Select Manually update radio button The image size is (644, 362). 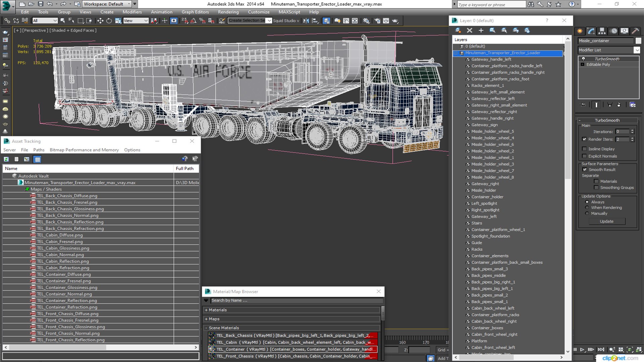pos(587,214)
